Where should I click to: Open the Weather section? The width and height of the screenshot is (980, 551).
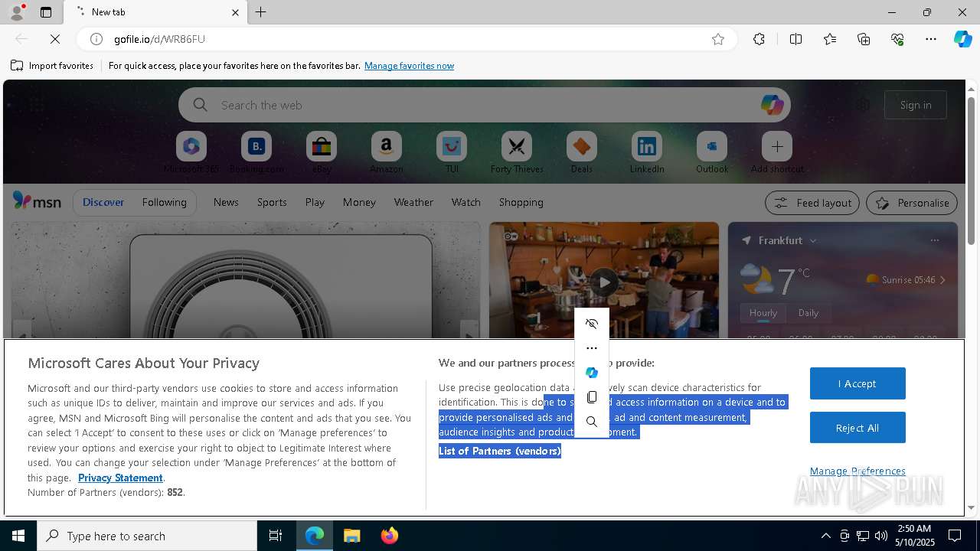(413, 202)
